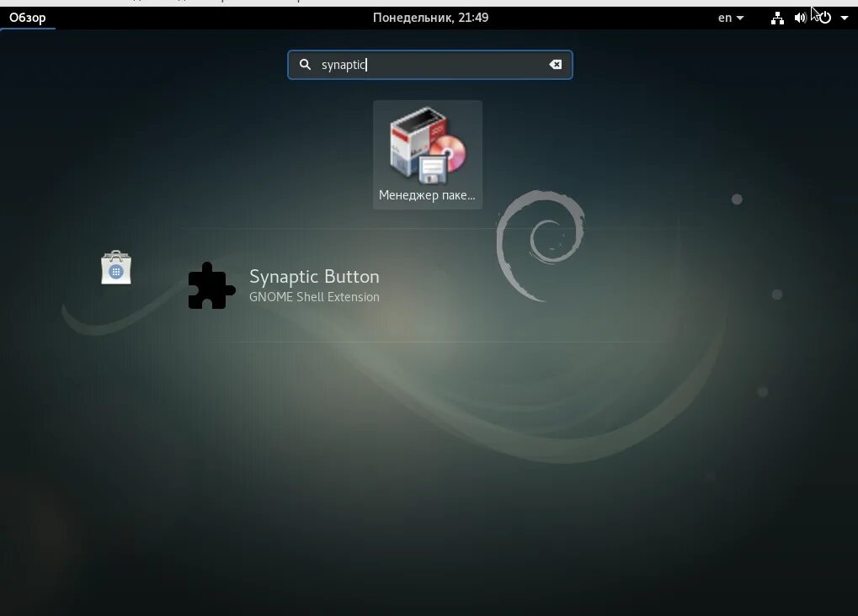Image resolution: width=858 pixels, height=616 pixels.
Task: Open the calendar via Понедельник, 21:49 clock
Action: [x=430, y=18]
